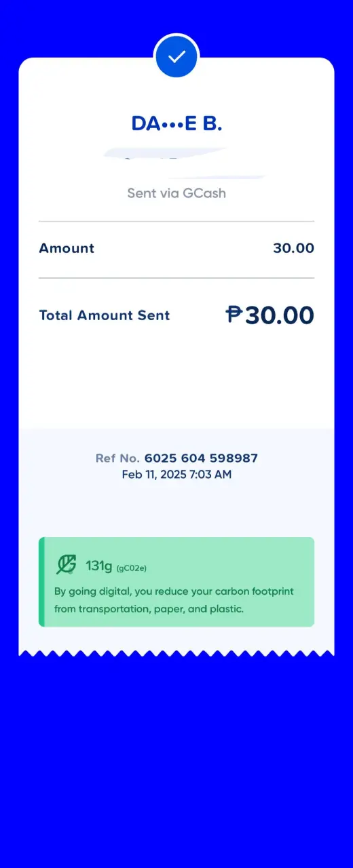Click the ₱30.00 total figure

[x=270, y=315]
